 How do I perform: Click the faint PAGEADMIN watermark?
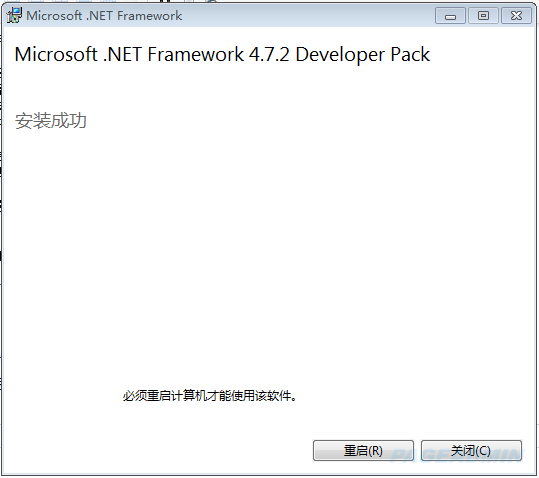click(x=455, y=455)
